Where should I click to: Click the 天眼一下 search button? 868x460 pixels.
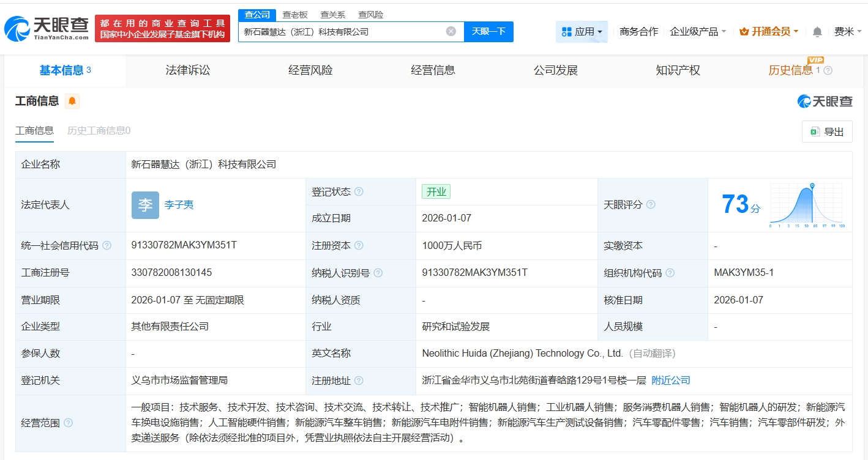click(x=488, y=31)
